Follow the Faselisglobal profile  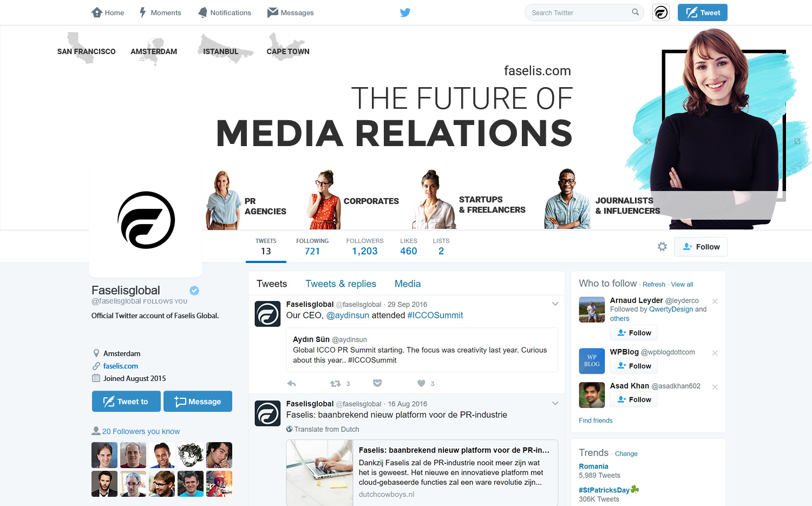700,247
